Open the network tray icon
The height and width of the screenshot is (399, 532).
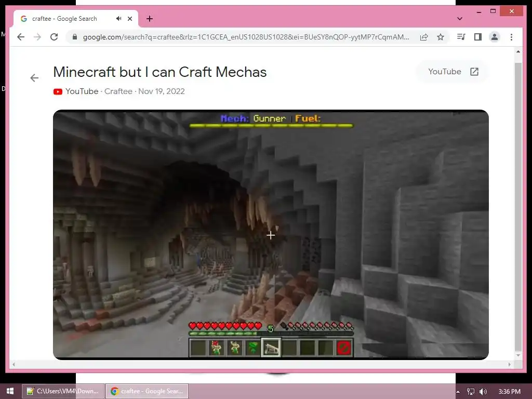(x=471, y=392)
